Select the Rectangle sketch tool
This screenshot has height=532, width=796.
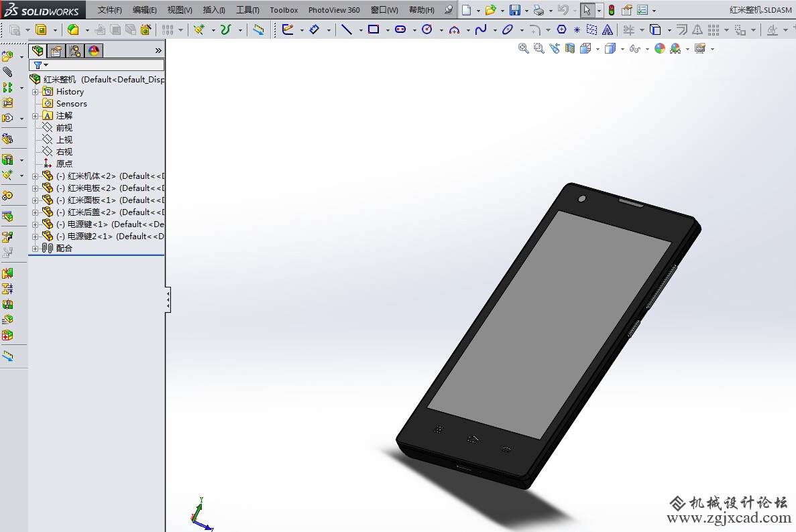click(374, 30)
